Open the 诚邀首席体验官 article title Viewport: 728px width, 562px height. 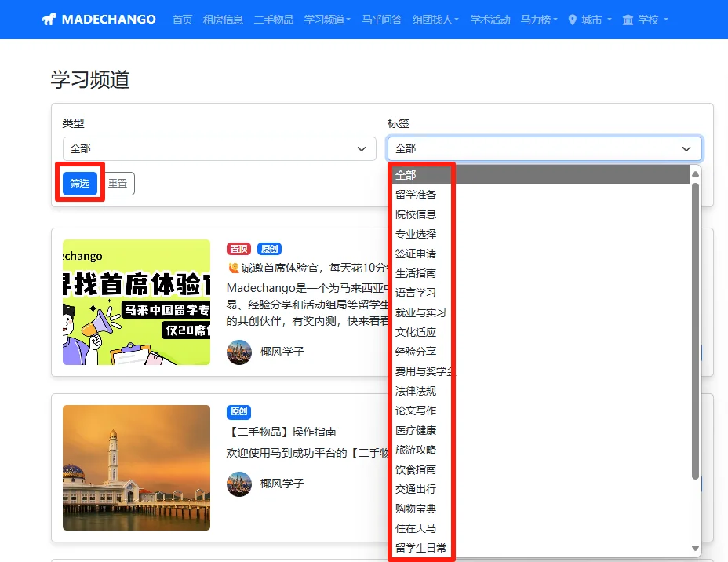point(307,268)
